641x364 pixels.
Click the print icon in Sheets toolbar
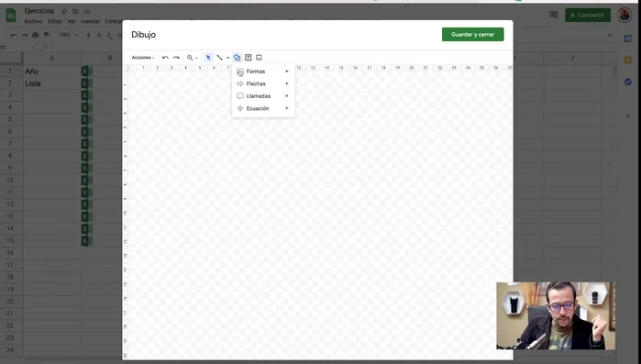point(36,35)
